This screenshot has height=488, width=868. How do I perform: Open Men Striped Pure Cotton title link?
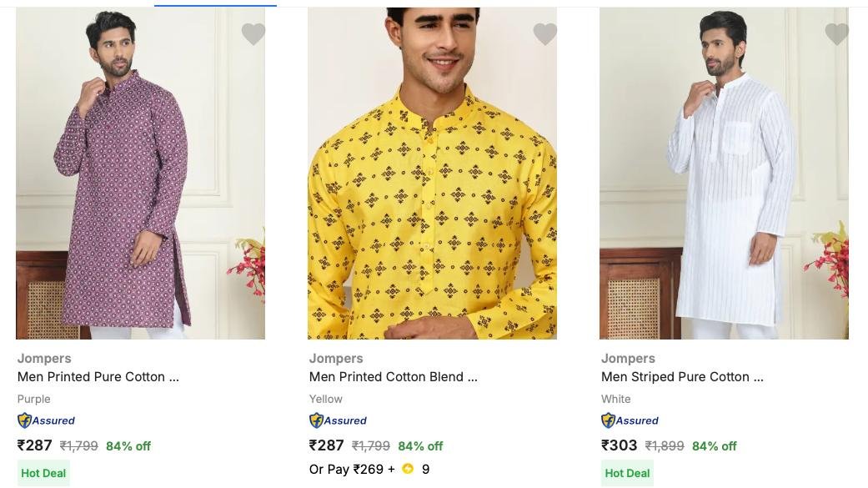click(x=682, y=377)
